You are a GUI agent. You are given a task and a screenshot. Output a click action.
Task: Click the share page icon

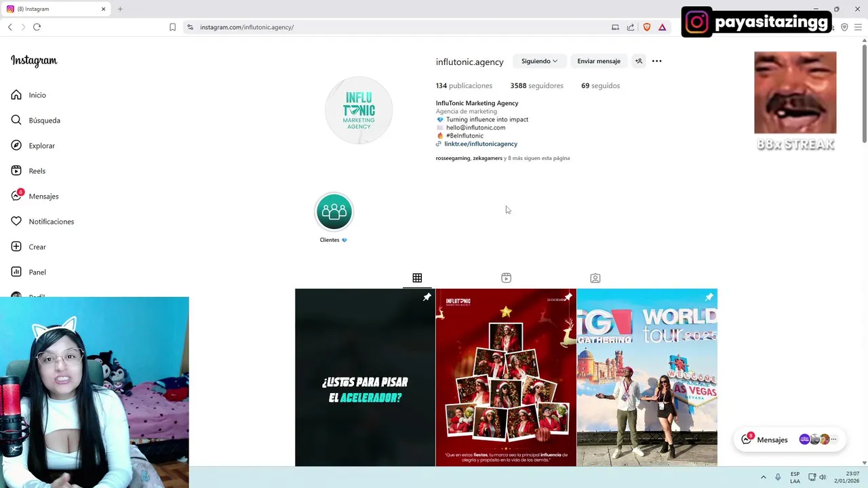pyautogui.click(x=631, y=27)
